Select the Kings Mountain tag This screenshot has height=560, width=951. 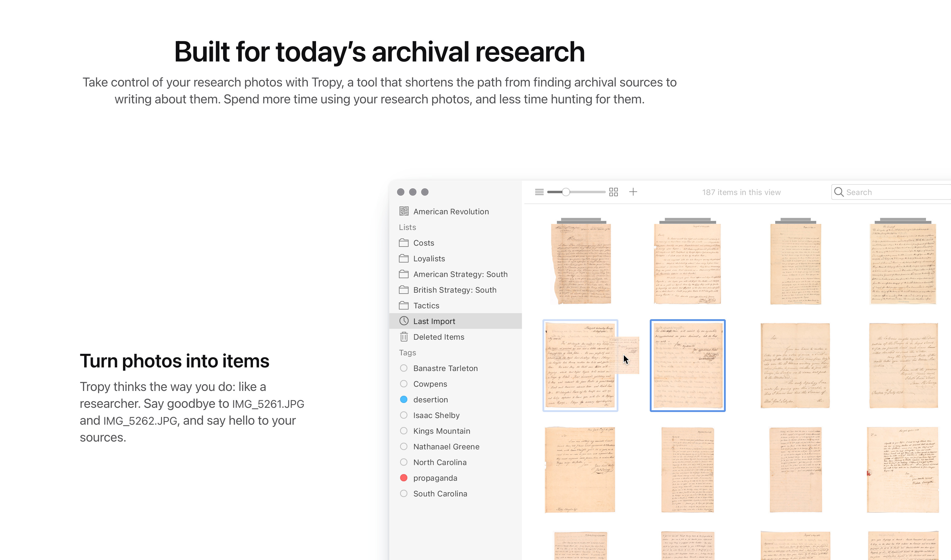click(441, 431)
